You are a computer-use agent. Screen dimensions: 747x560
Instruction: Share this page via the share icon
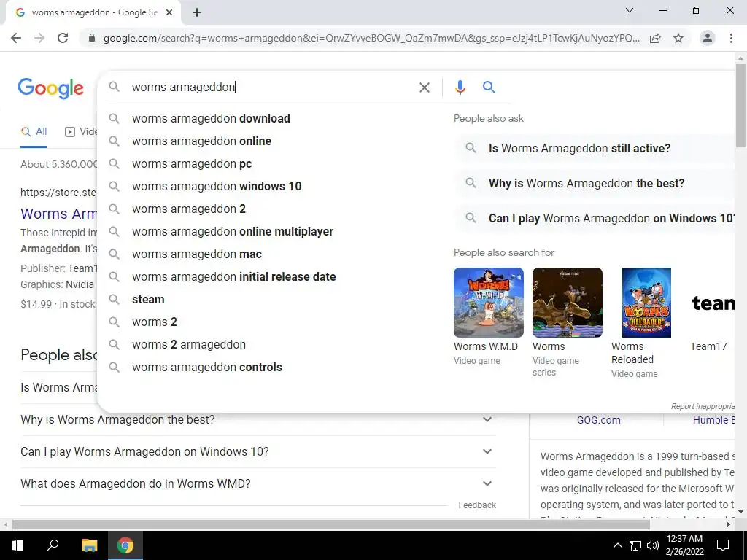click(655, 38)
